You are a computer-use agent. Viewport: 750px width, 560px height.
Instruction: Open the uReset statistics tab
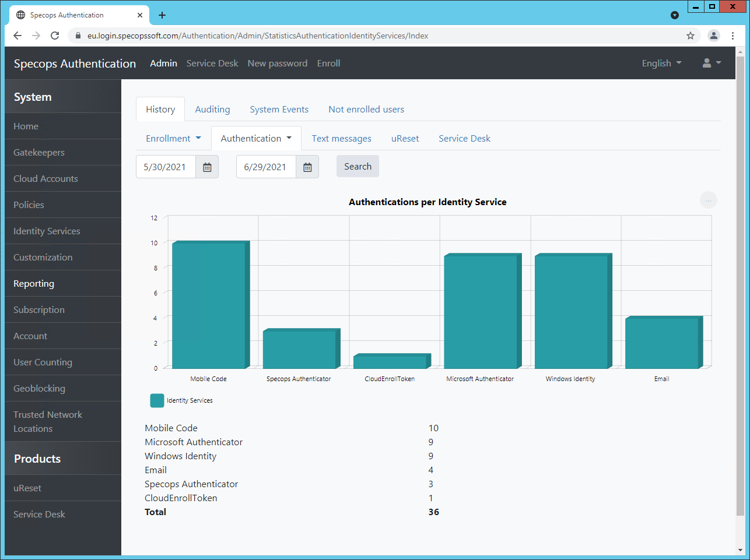coord(405,139)
